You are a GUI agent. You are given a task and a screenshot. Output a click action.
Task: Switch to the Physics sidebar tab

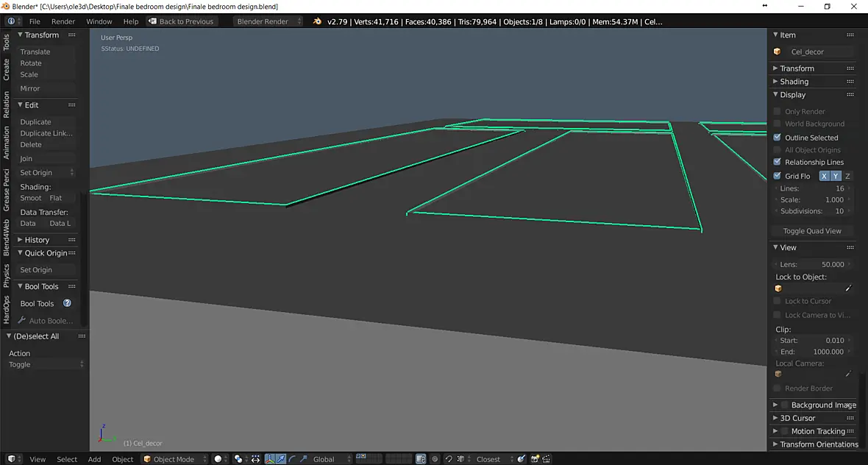6,275
